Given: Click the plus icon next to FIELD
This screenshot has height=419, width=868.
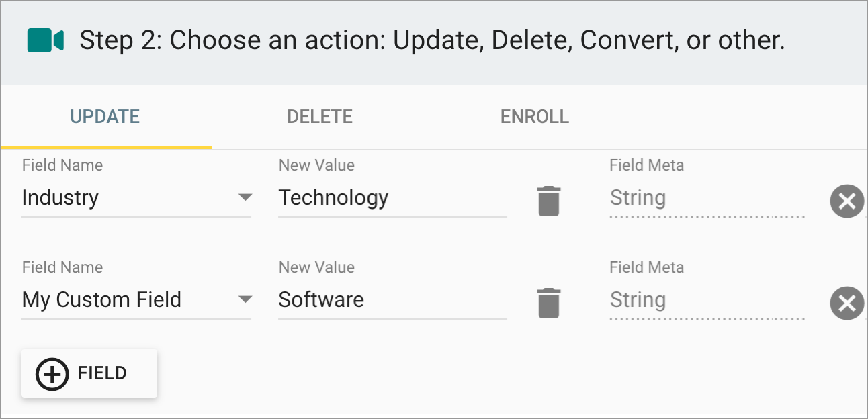Looking at the screenshot, I should (x=51, y=373).
